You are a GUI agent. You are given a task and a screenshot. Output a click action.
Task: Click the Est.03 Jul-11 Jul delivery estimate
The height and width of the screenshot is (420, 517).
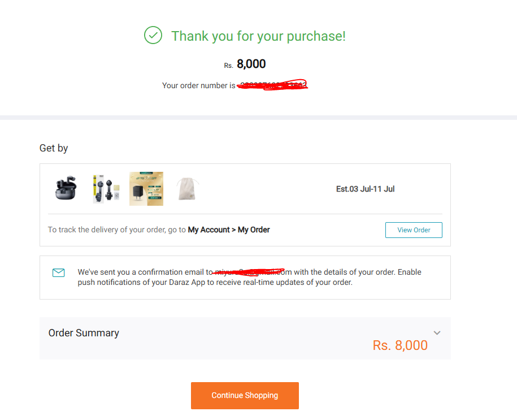(x=366, y=189)
